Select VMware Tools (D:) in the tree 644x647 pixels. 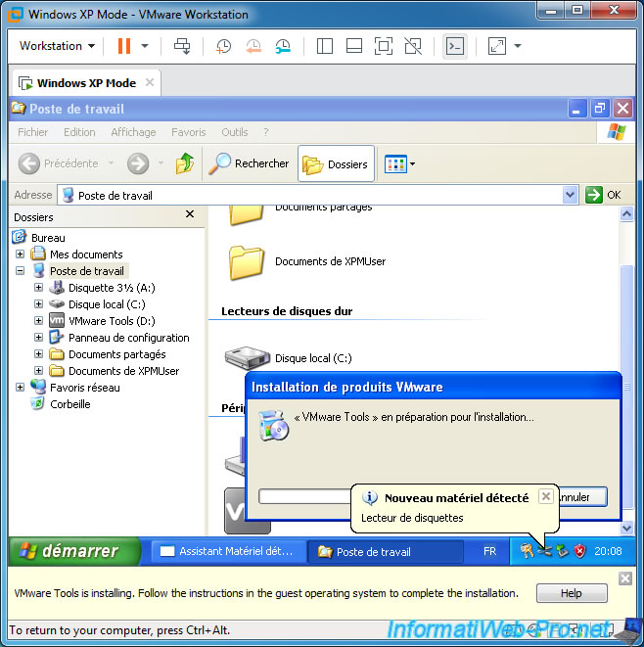[112, 321]
